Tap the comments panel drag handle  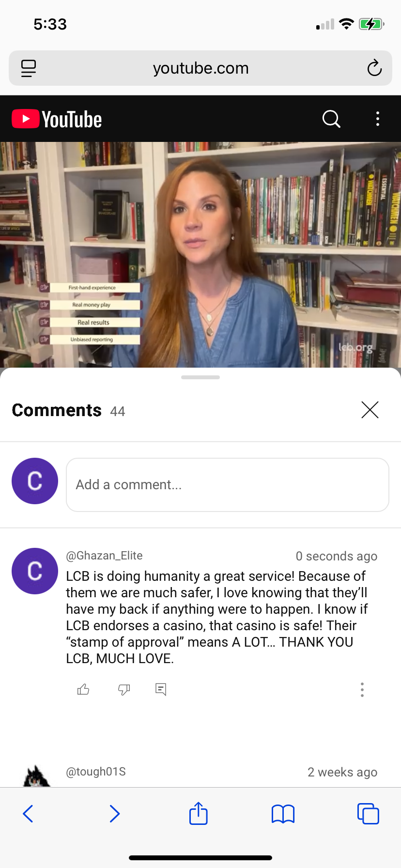click(200, 377)
